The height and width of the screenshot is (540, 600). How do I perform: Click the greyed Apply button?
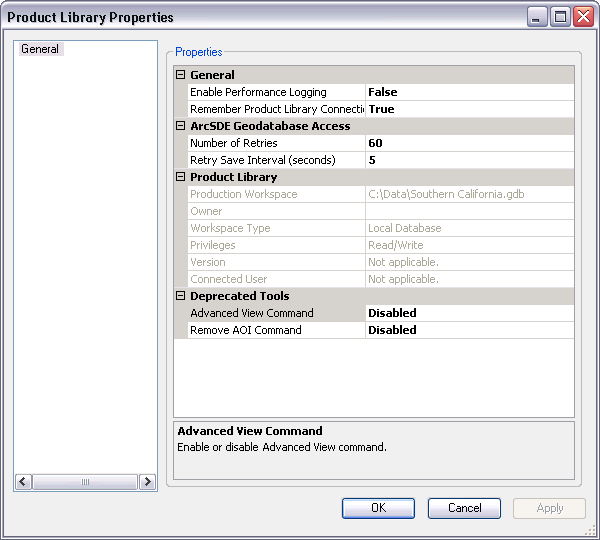click(x=549, y=508)
